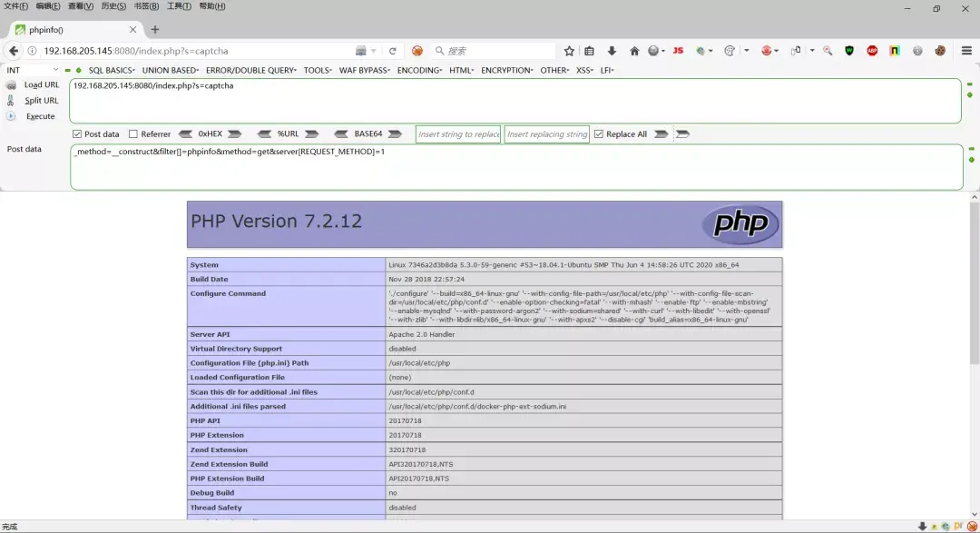
Task: Click the magnifier zoom extension icon
Action: click(828, 51)
